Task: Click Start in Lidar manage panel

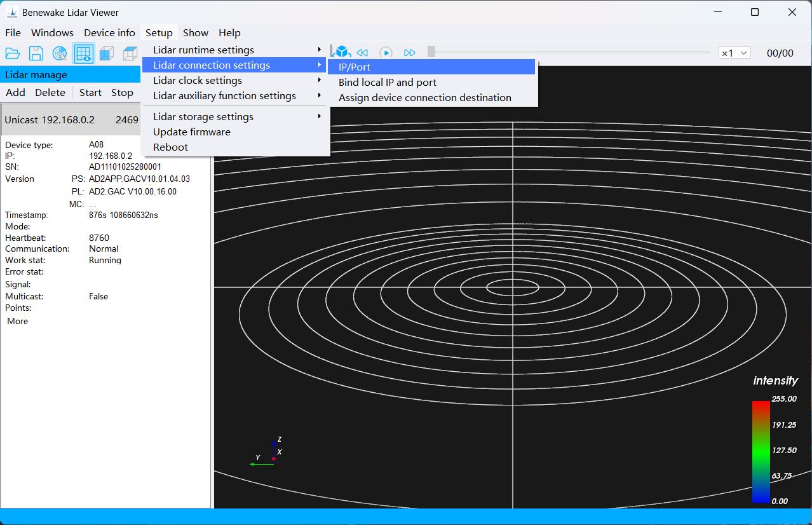Action: (90, 93)
